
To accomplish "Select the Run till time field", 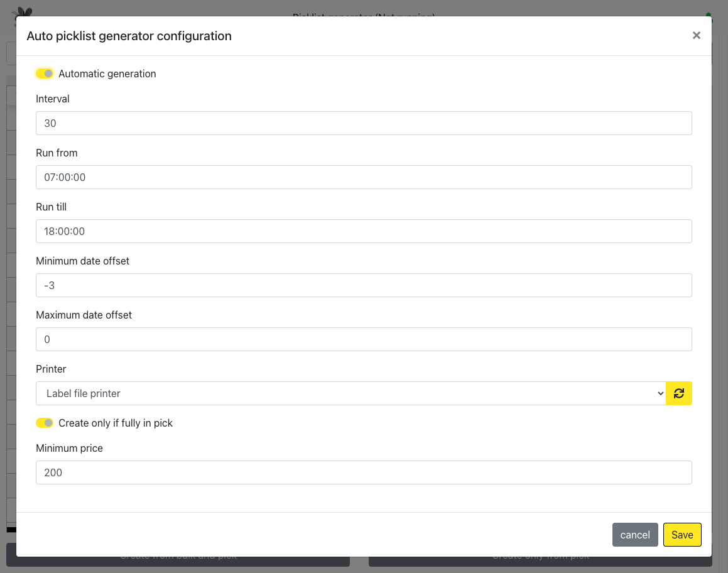I will (364, 231).
